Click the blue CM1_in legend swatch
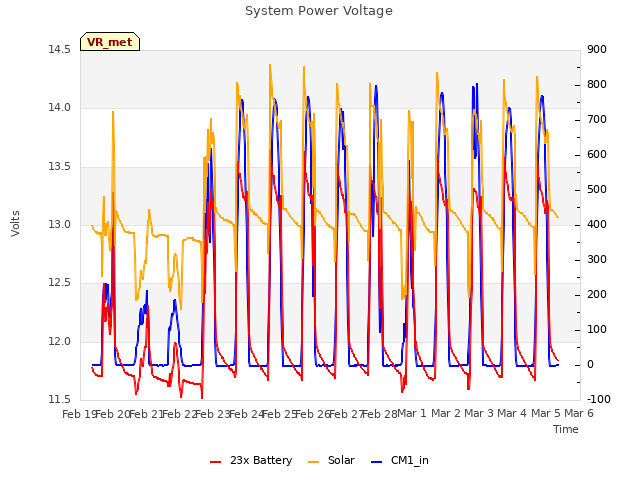Image resolution: width=640 pixels, height=480 pixels. (377, 462)
